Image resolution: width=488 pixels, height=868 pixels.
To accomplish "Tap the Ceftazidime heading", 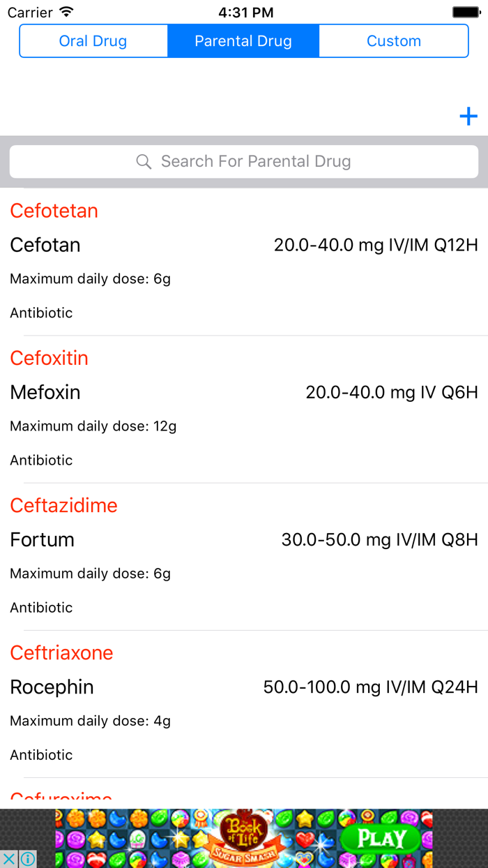I will point(63,504).
